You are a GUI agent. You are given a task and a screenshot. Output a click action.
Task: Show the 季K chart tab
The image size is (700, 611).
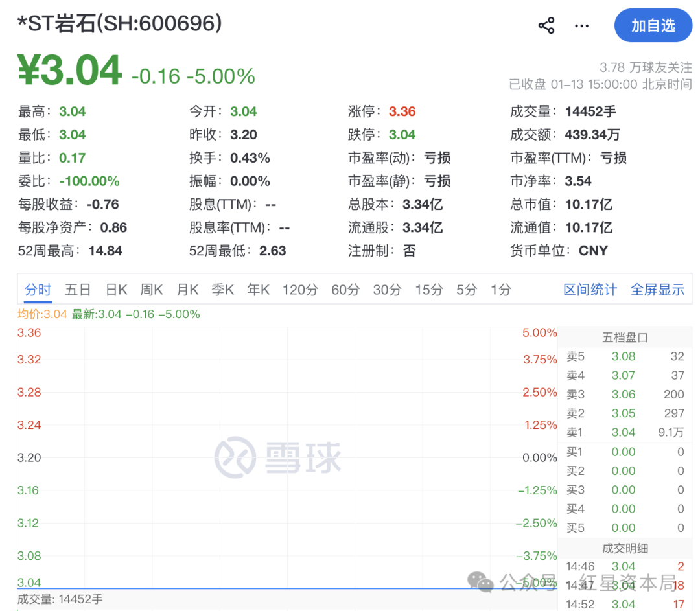(x=222, y=290)
